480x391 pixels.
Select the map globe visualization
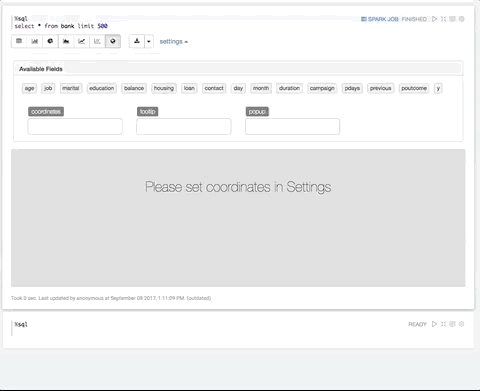coord(113,41)
